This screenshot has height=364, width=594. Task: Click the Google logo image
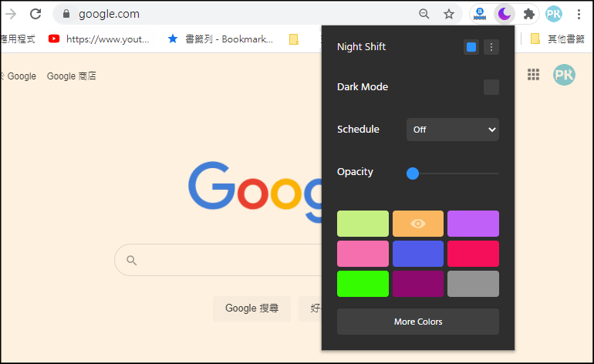(255, 191)
